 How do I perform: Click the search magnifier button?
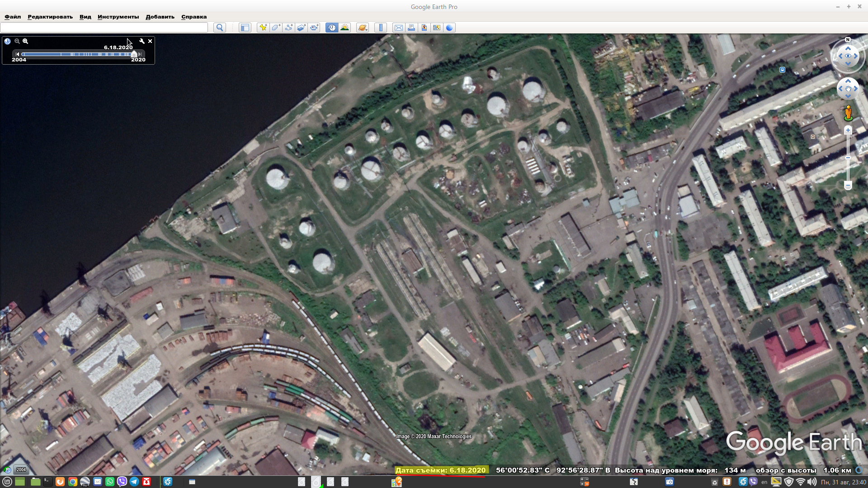(x=220, y=28)
